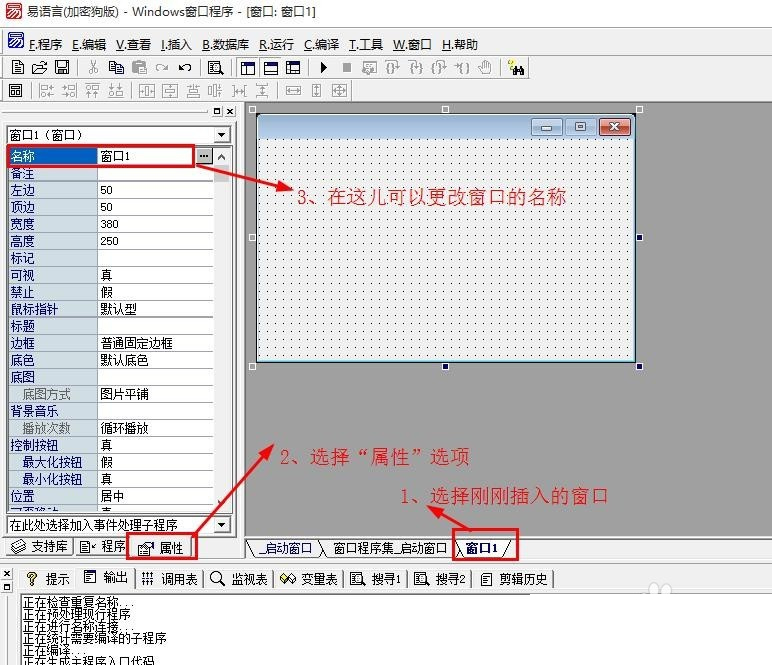The image size is (772, 665).
Task: Click the align left edges icon
Action: (46, 91)
